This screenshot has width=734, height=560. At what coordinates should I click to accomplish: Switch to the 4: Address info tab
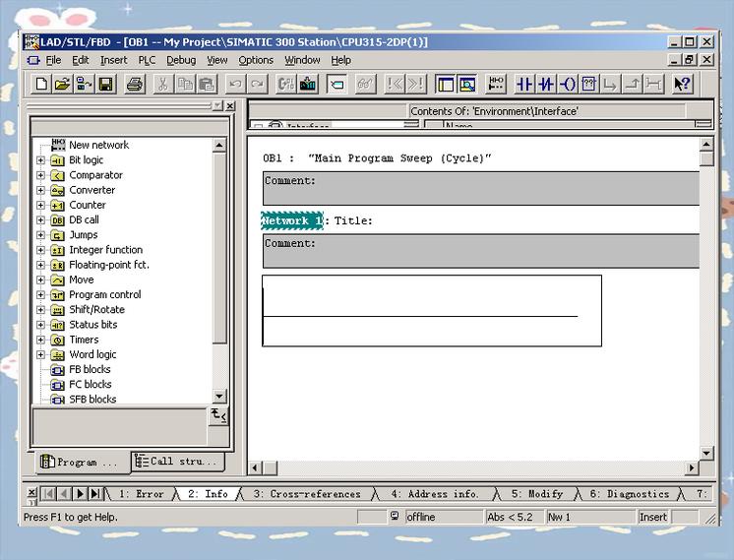point(435,493)
